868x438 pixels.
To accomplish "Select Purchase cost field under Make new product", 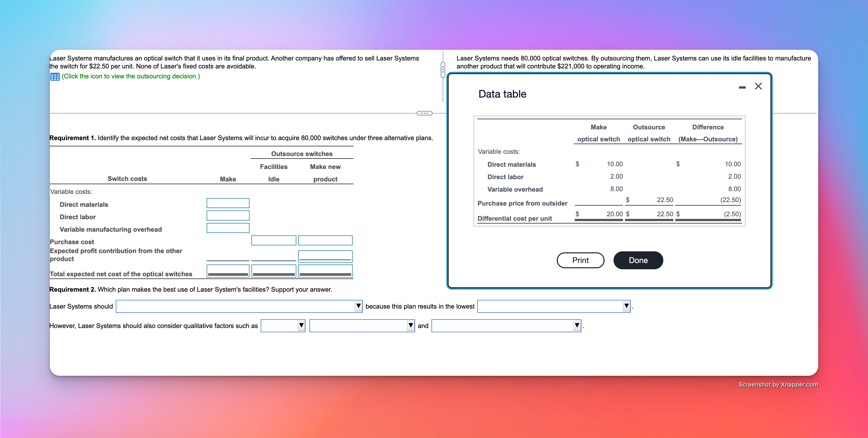I will coord(325,240).
